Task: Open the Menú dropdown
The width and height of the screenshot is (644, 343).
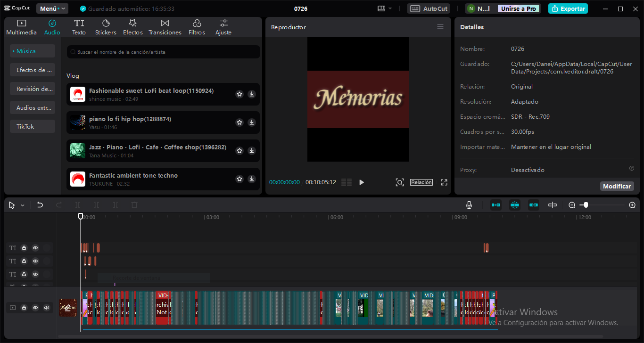Action: pyautogui.click(x=52, y=8)
